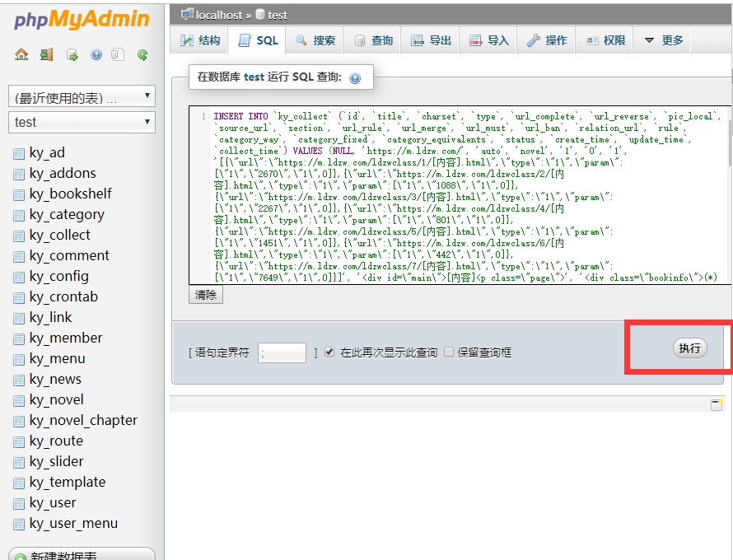Click the table icon beside ky_collect
The image size is (733, 560).
coord(19,236)
